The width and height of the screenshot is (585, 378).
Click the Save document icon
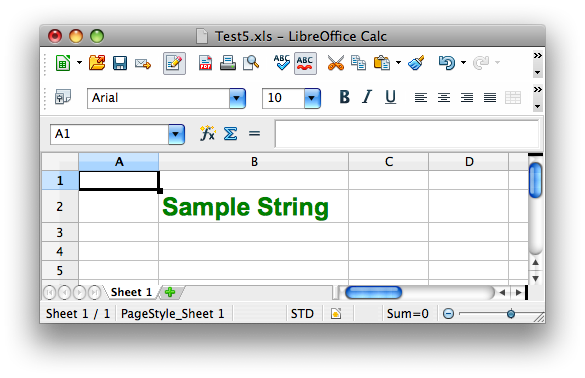(x=120, y=63)
